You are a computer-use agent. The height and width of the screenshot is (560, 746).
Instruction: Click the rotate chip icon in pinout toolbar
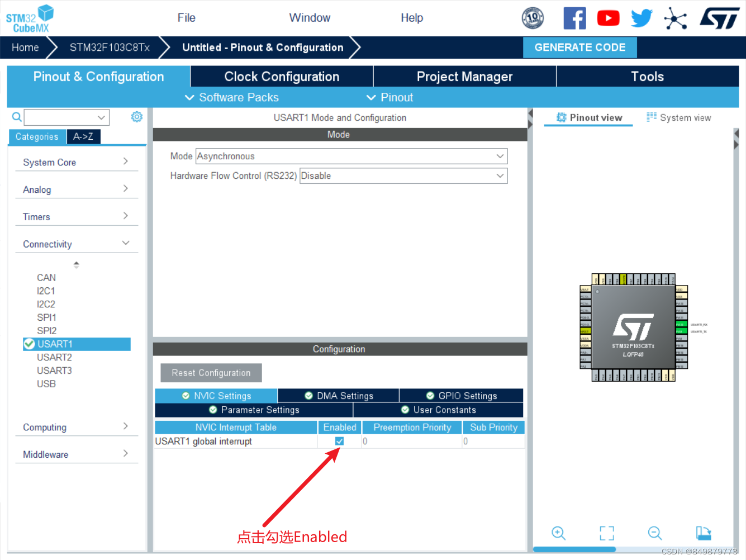click(704, 533)
